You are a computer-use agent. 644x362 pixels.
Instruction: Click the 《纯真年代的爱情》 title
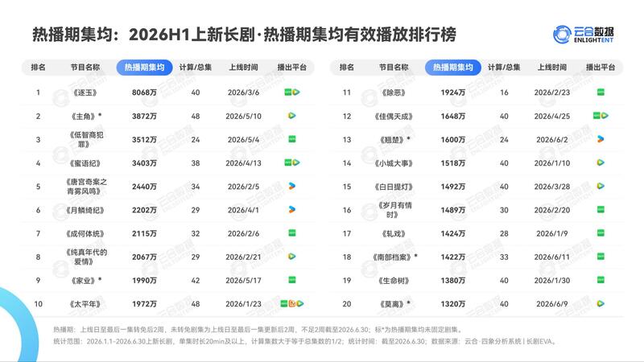(x=86, y=257)
